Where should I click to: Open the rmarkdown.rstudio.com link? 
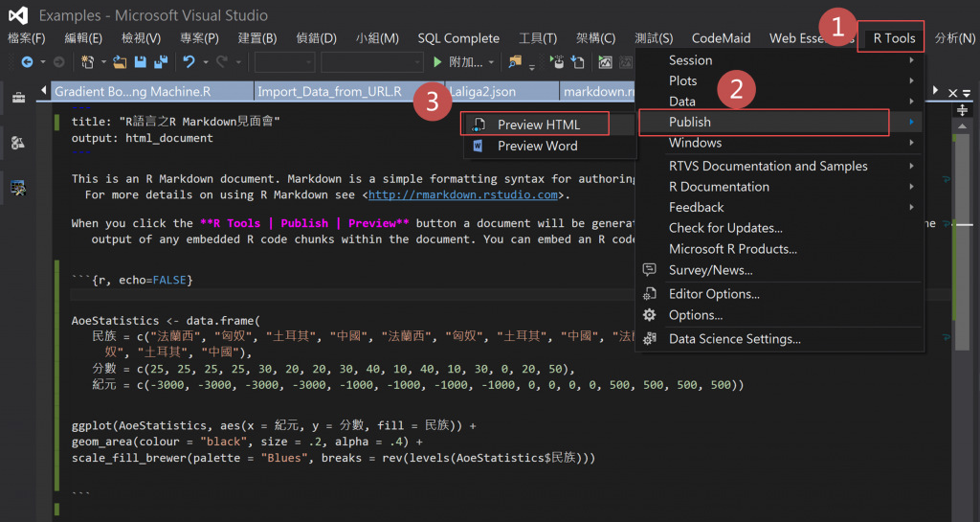[462, 194]
